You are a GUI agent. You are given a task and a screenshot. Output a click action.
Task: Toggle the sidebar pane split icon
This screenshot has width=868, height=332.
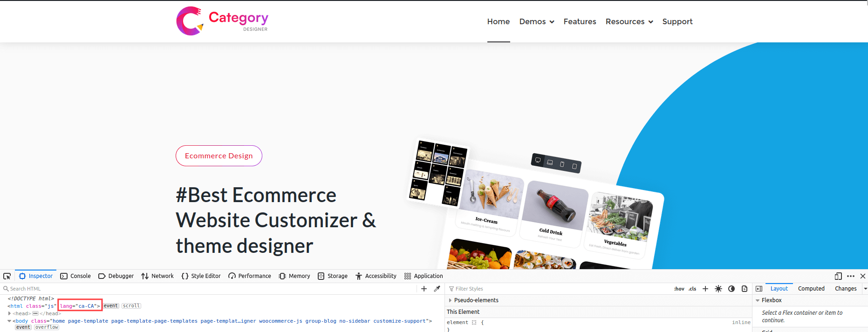click(x=759, y=289)
